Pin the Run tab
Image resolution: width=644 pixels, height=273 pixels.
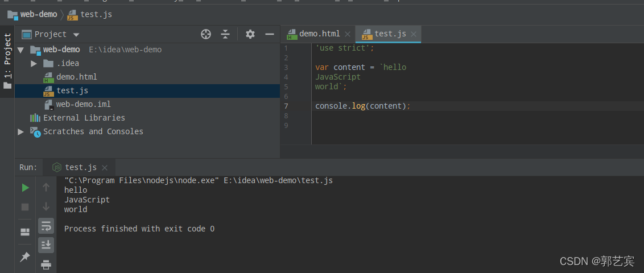25,257
